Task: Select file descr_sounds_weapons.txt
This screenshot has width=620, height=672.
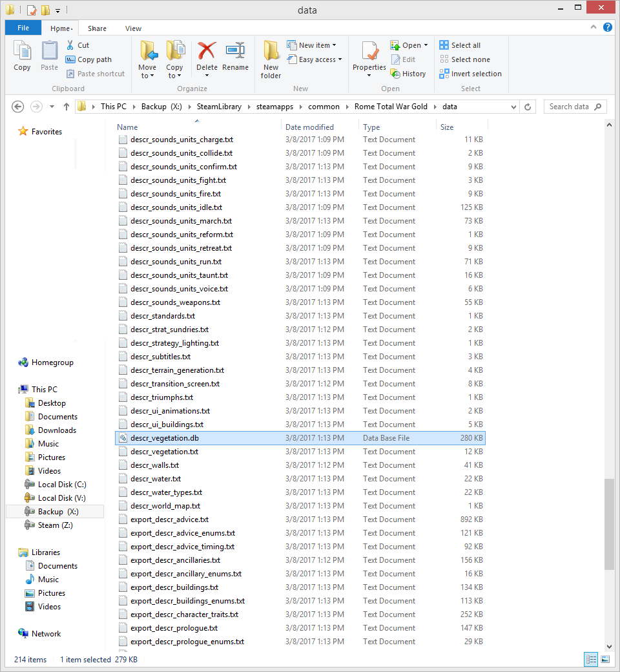Action: coord(300,302)
